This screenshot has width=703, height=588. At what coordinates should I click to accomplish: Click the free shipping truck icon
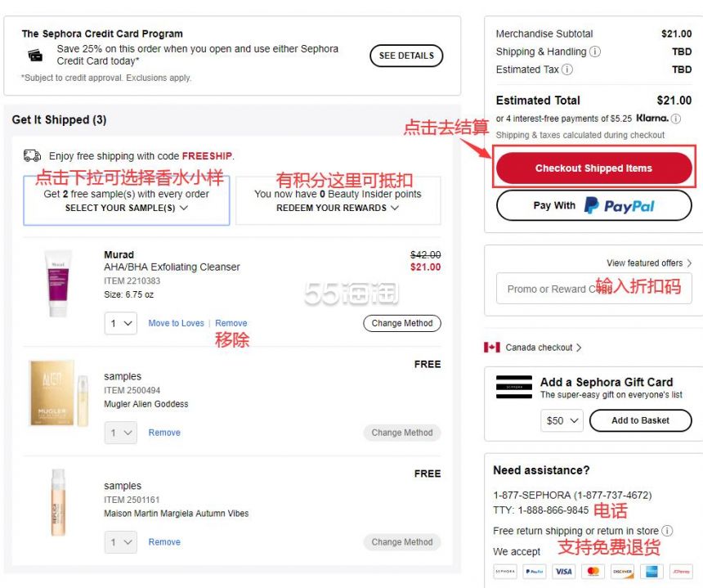(32, 155)
